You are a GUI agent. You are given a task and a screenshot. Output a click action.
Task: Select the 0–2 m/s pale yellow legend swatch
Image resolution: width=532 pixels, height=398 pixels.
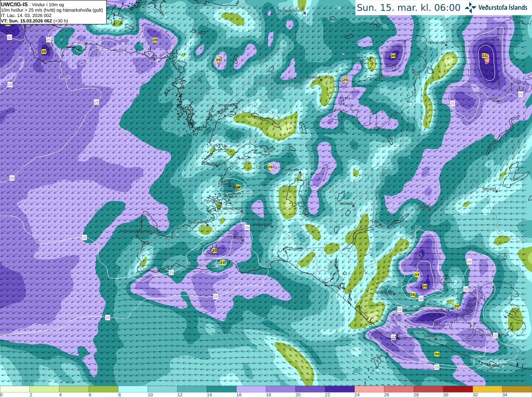(x=15, y=389)
